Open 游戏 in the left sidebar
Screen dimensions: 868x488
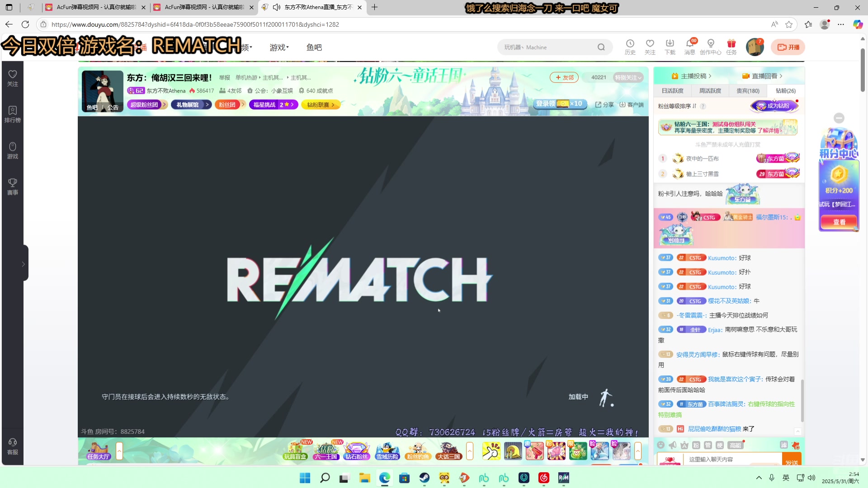(13, 150)
